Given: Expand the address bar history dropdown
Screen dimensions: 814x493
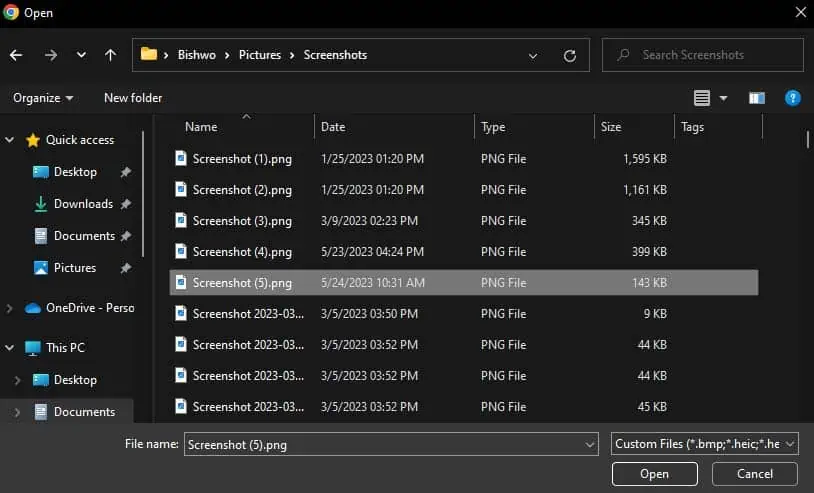Looking at the screenshot, I should [x=533, y=56].
